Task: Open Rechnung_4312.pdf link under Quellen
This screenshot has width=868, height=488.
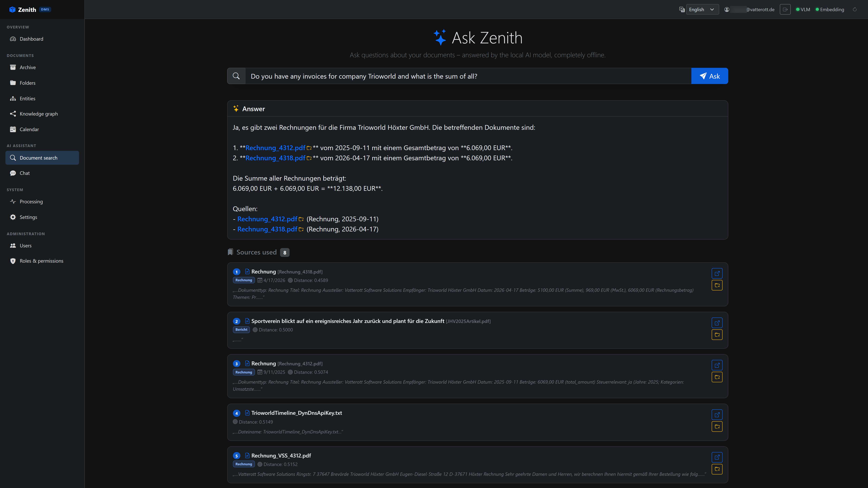Action: (267, 219)
